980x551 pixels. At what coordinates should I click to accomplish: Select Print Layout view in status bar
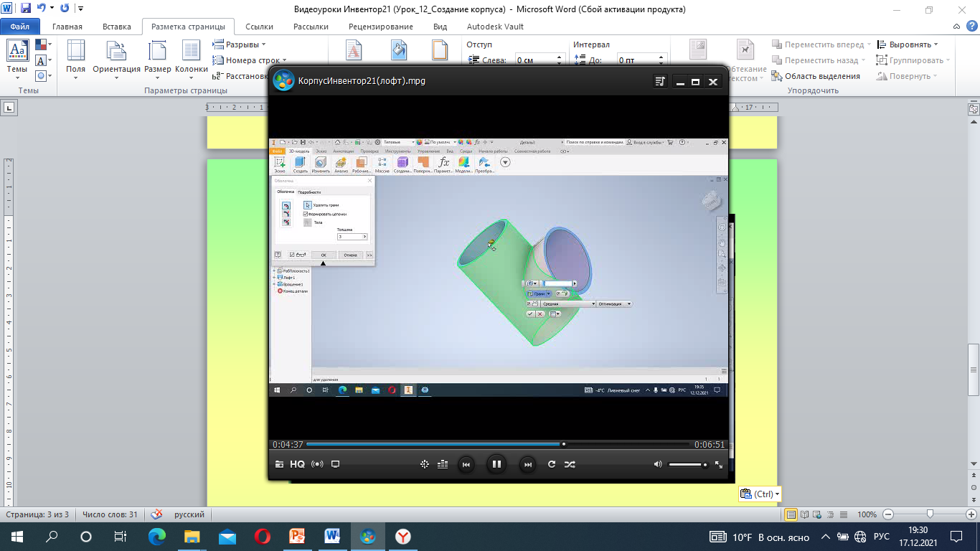pos(791,514)
